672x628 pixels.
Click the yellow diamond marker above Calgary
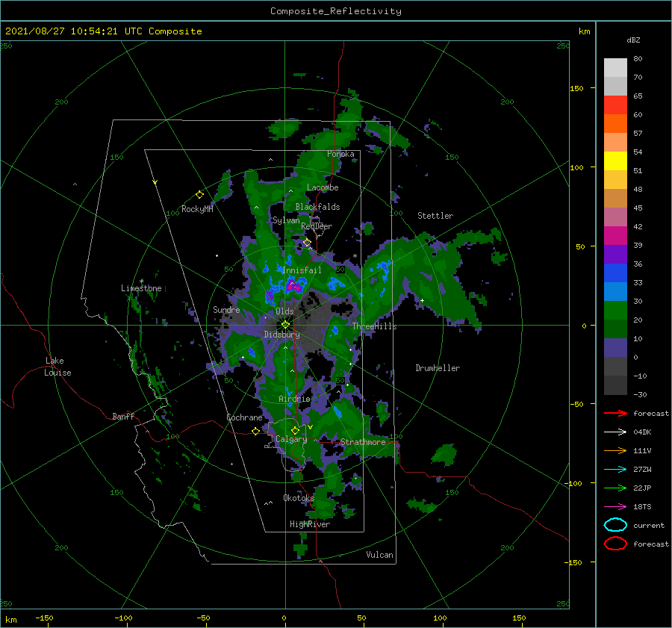(x=295, y=430)
